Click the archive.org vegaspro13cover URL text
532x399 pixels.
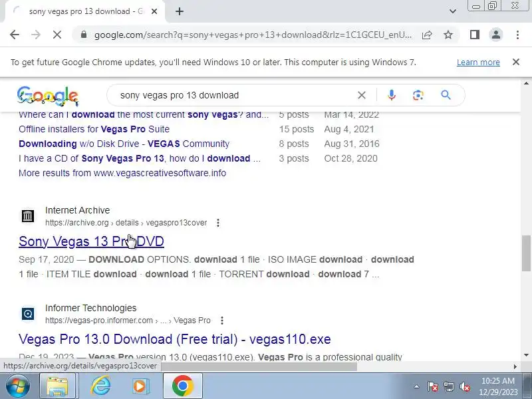click(126, 223)
